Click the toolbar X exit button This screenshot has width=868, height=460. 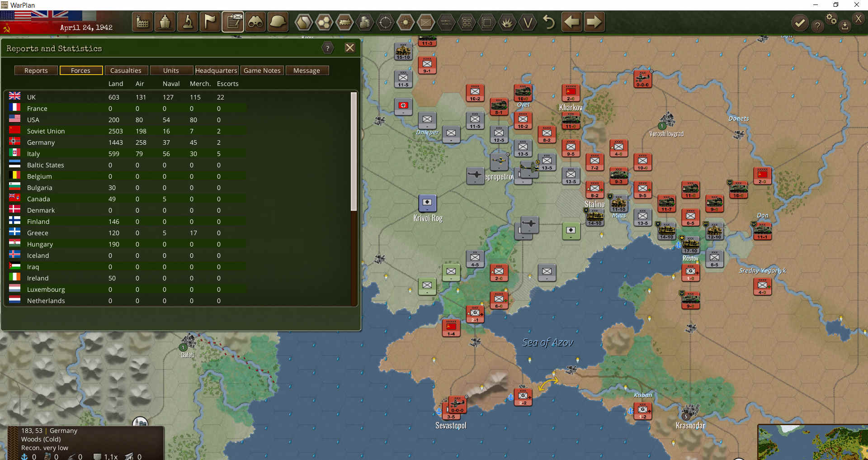859,19
